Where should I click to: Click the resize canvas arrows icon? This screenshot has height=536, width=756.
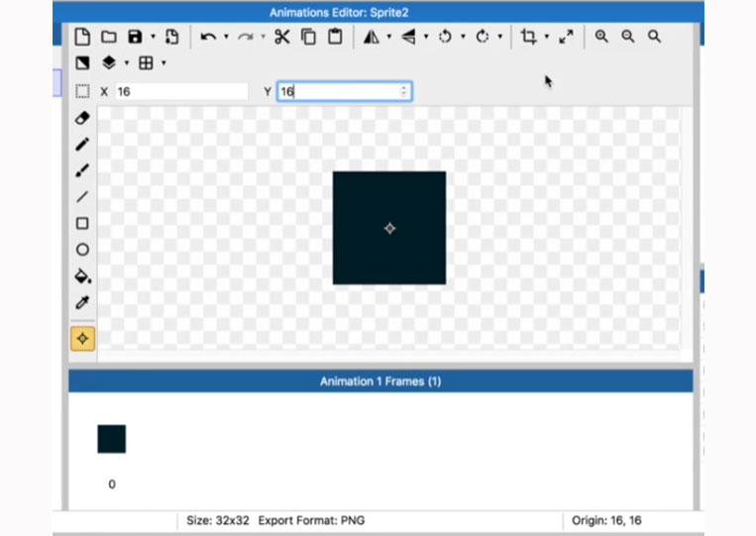(x=566, y=37)
